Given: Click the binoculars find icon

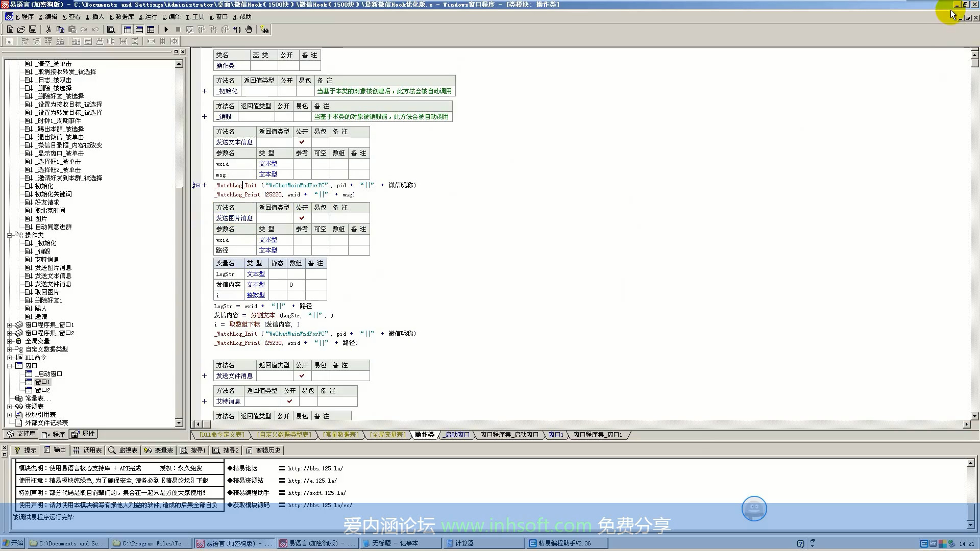Looking at the screenshot, I should (264, 30).
